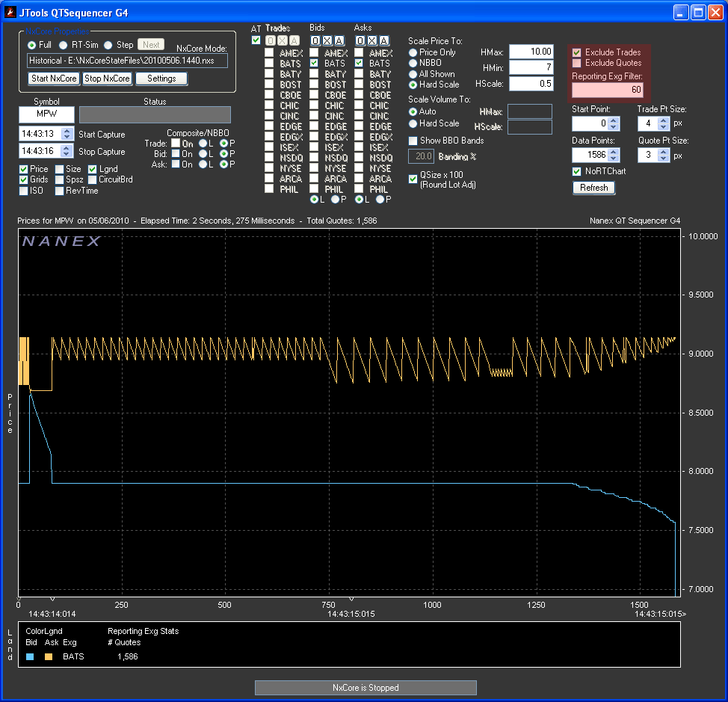
Task: Click the HMin price field
Action: coord(531,68)
